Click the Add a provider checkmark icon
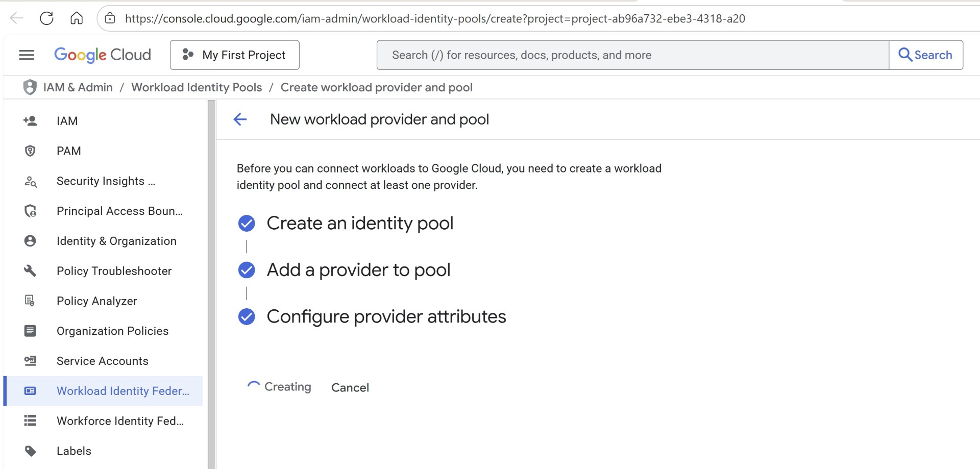The height and width of the screenshot is (469, 980). [247, 270]
